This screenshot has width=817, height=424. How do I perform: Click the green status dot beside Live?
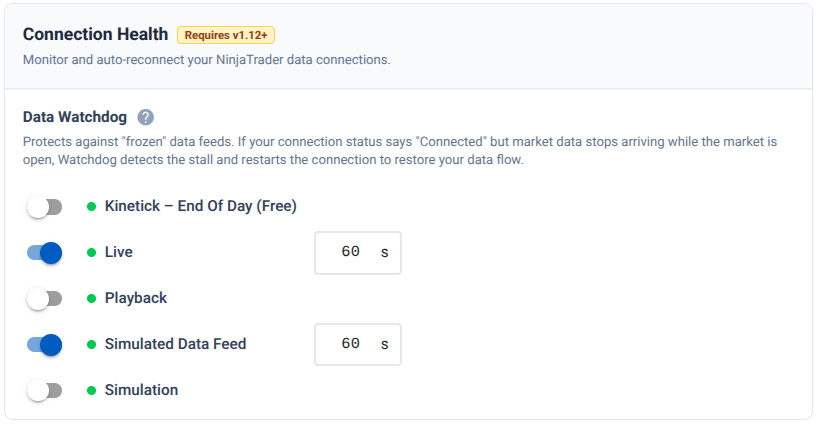click(91, 253)
